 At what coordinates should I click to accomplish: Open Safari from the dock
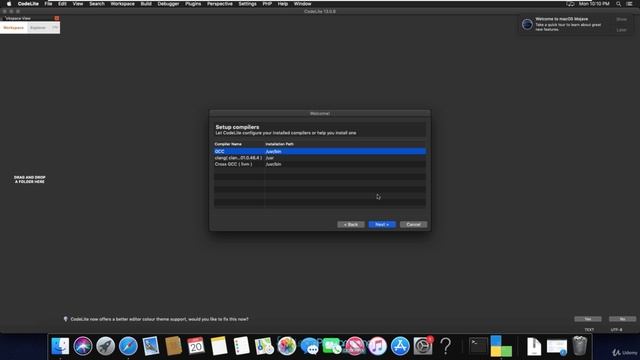[128, 346]
